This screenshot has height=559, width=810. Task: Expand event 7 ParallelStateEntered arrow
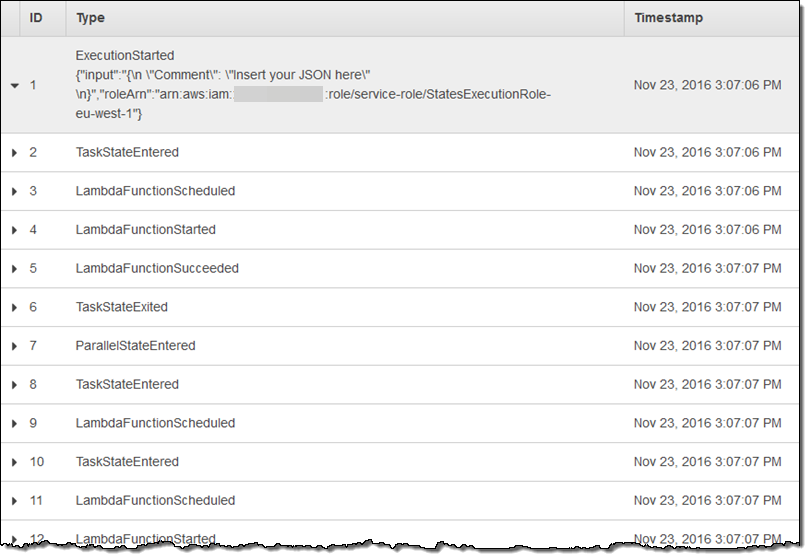[x=15, y=346]
